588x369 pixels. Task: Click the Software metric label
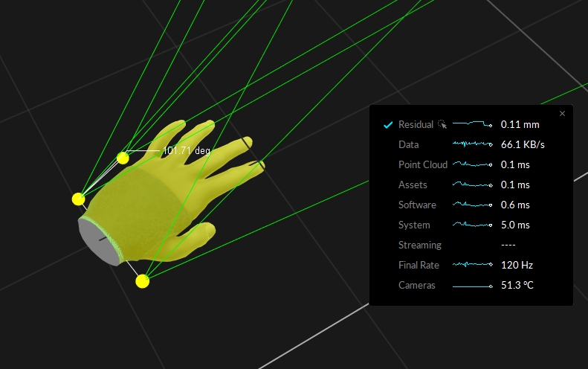417,205
